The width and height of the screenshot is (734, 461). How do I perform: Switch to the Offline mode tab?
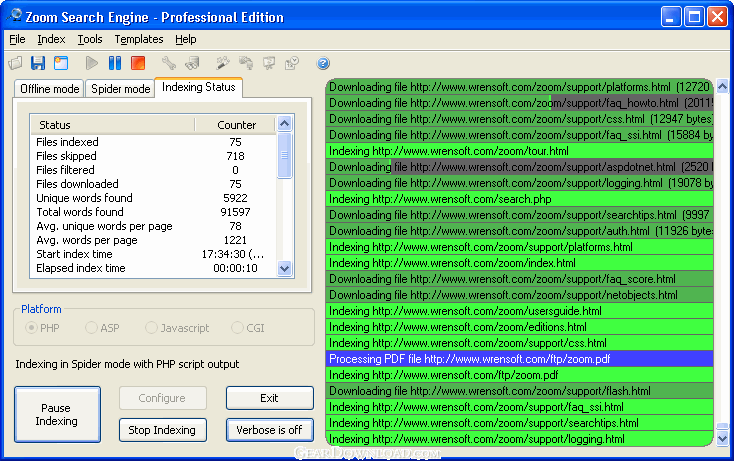click(50, 89)
